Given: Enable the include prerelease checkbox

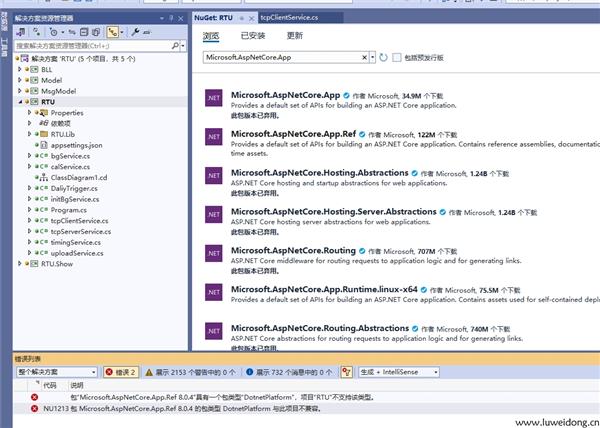Looking at the screenshot, I should [397, 58].
